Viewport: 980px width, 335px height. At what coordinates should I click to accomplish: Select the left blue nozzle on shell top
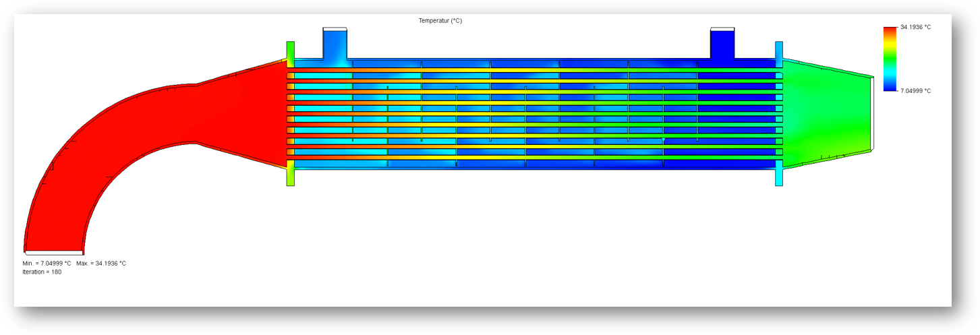click(335, 44)
